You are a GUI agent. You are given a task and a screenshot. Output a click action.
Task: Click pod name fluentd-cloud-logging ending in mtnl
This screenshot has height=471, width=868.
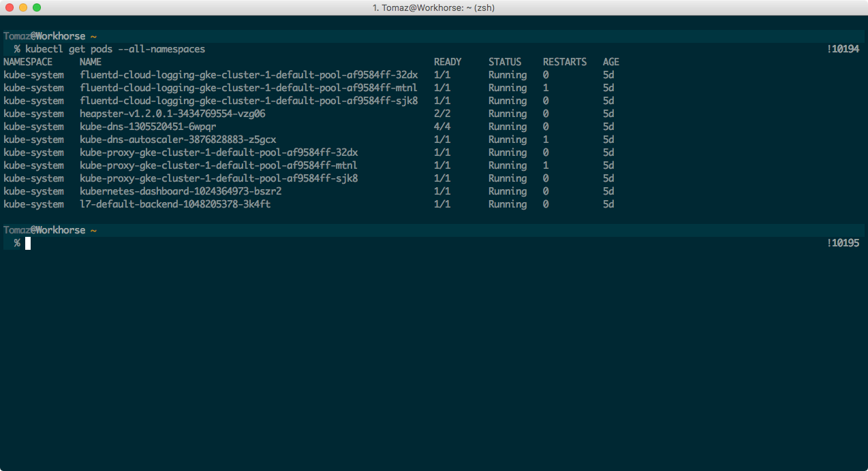249,88
